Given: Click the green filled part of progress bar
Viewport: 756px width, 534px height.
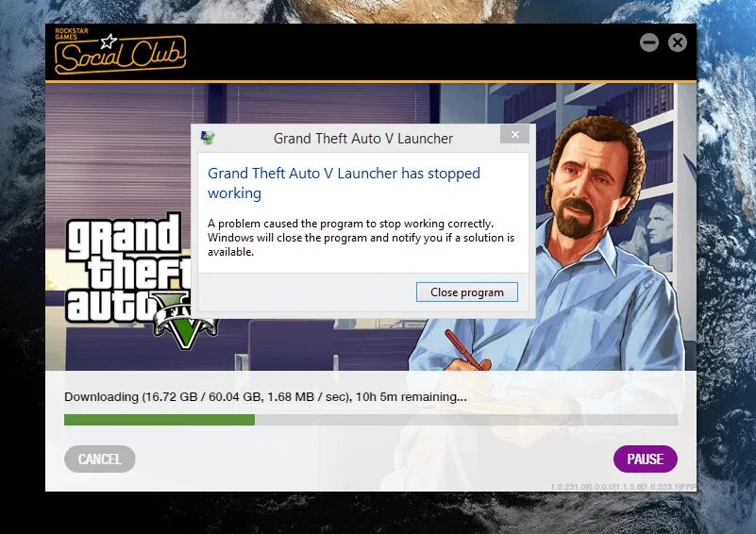Looking at the screenshot, I should click(x=160, y=420).
